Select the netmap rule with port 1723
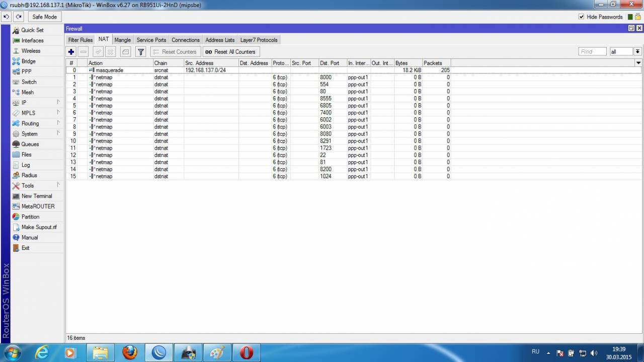The image size is (644, 362). click(259, 148)
